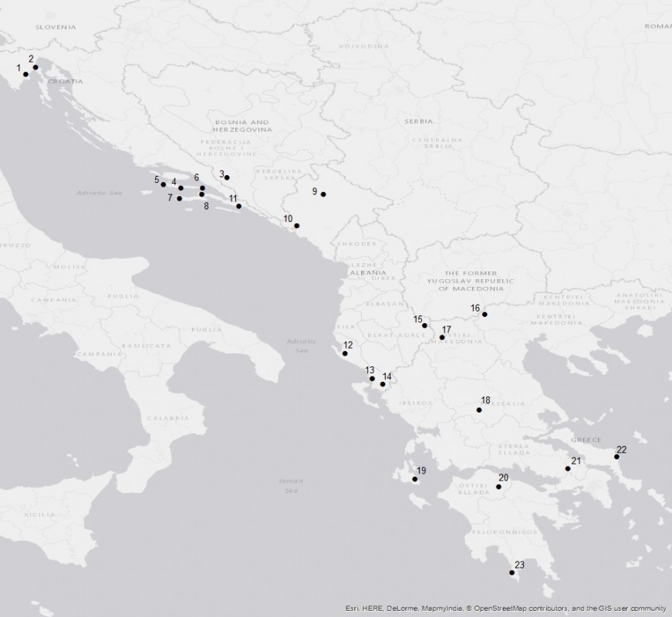
Task: Click point marker number 5
Action: 164,184
